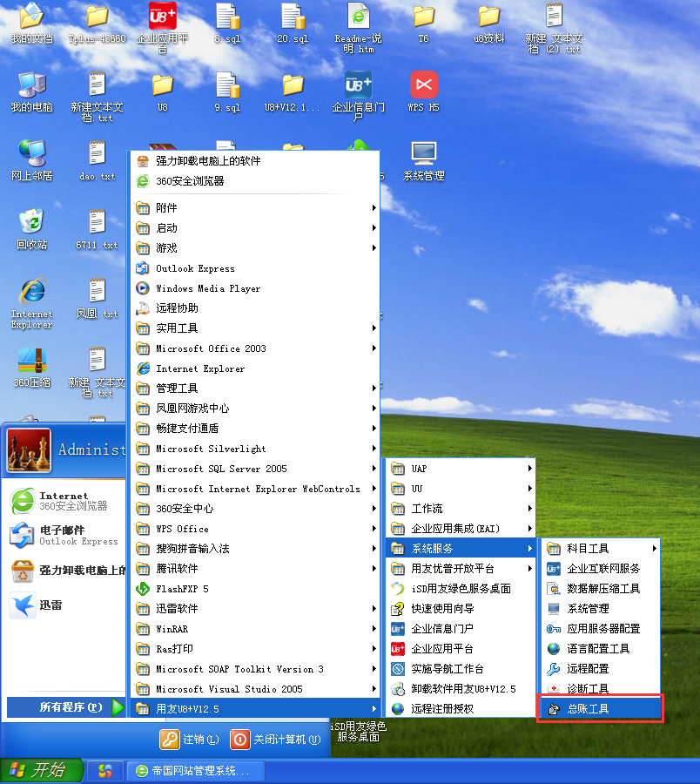Open 语言配置工具 in the 系统服务 submenu
Viewport: 700px width, 784px height.
click(x=601, y=648)
